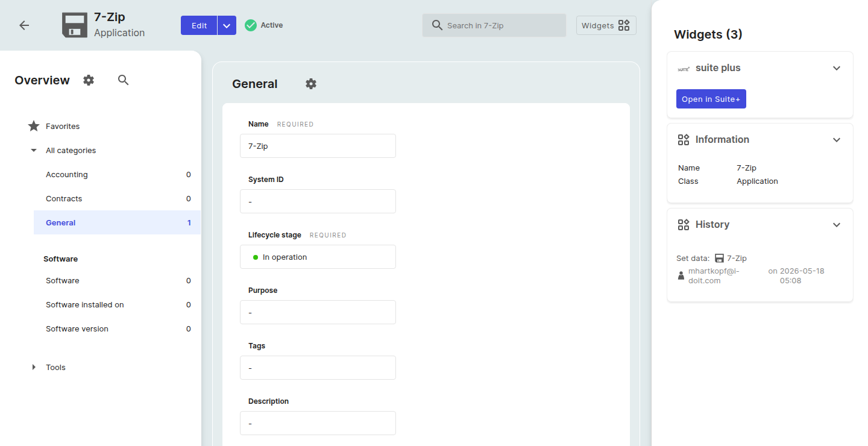Viewport: 868px width, 446px height.
Task: Click the Class value Application in Information
Action: tap(757, 181)
